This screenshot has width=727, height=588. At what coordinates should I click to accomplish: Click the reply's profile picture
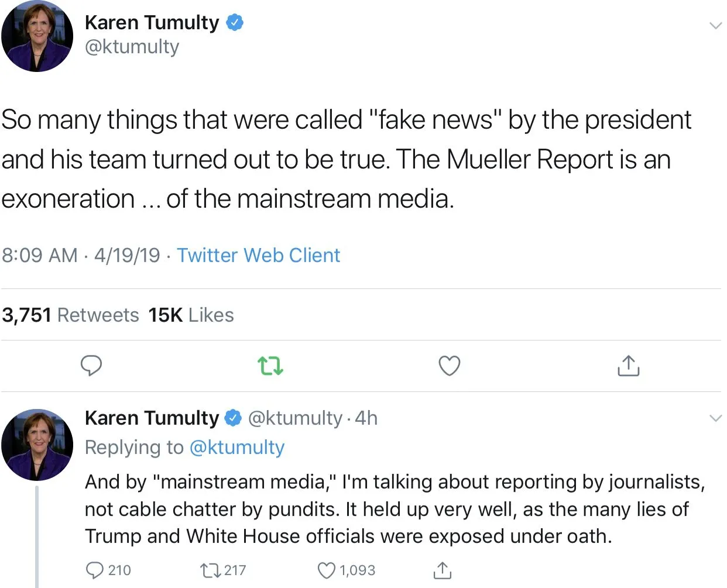[37, 445]
